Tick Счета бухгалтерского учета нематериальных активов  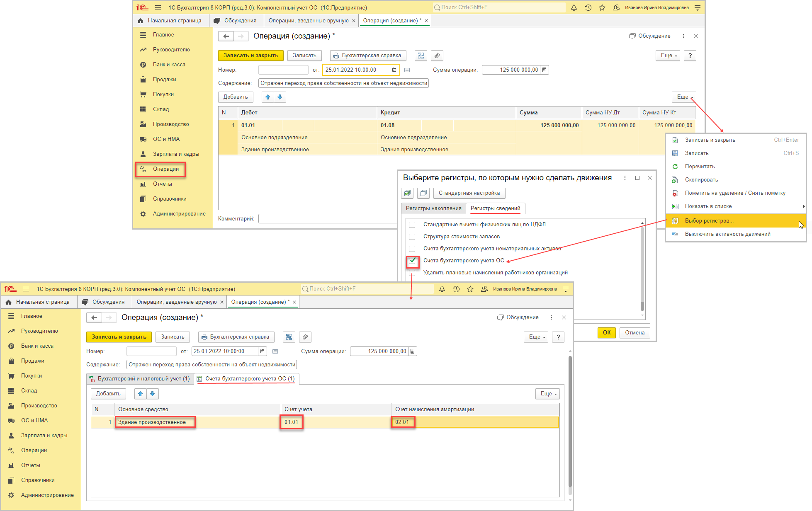412,249
